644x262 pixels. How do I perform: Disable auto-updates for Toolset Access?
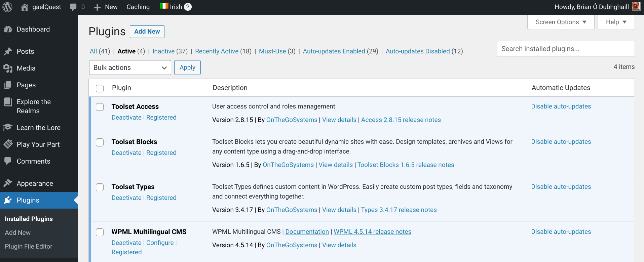click(561, 106)
